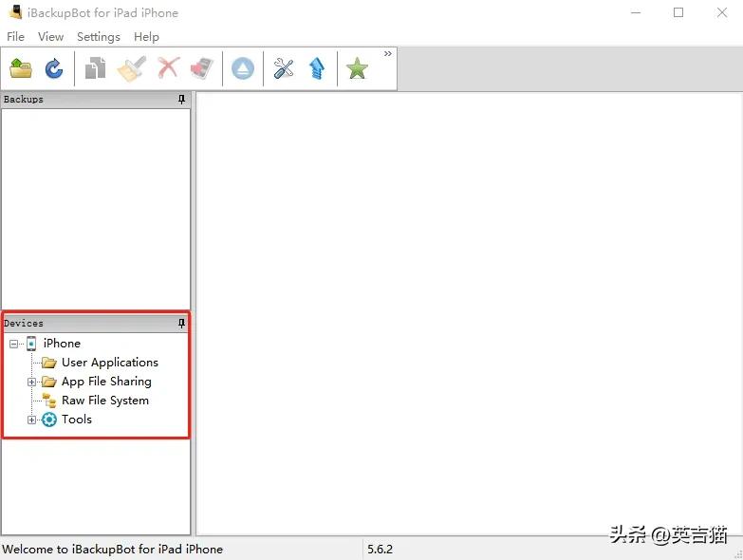The height and width of the screenshot is (560, 743).
Task: Click the blue round eject icon
Action: tap(243, 68)
